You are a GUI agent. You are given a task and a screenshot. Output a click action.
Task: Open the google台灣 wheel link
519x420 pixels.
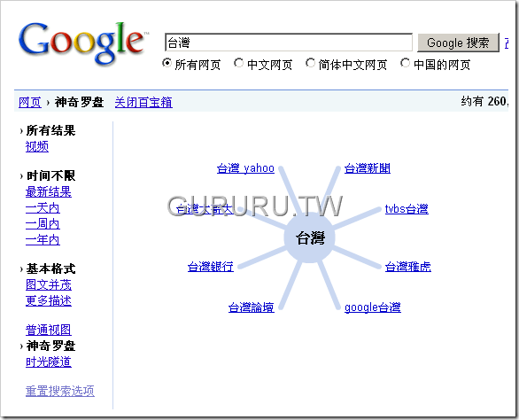(373, 307)
